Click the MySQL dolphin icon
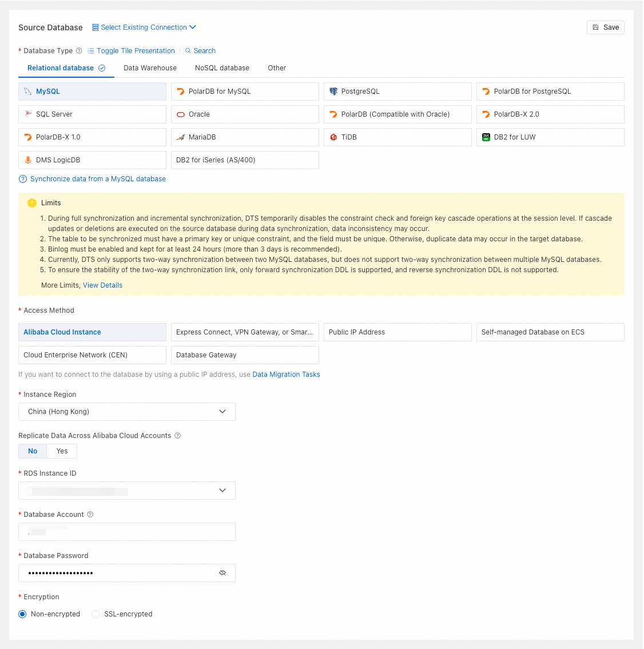The width and height of the screenshot is (644, 649). coord(27,91)
